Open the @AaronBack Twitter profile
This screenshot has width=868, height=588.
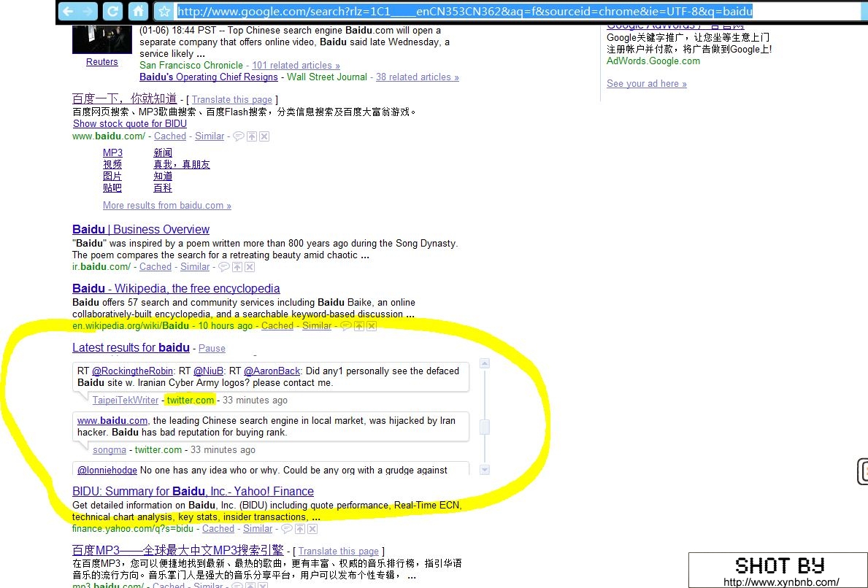coord(272,371)
